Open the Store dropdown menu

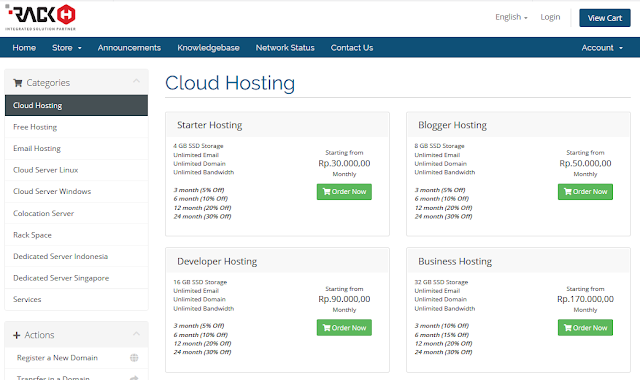tap(67, 48)
